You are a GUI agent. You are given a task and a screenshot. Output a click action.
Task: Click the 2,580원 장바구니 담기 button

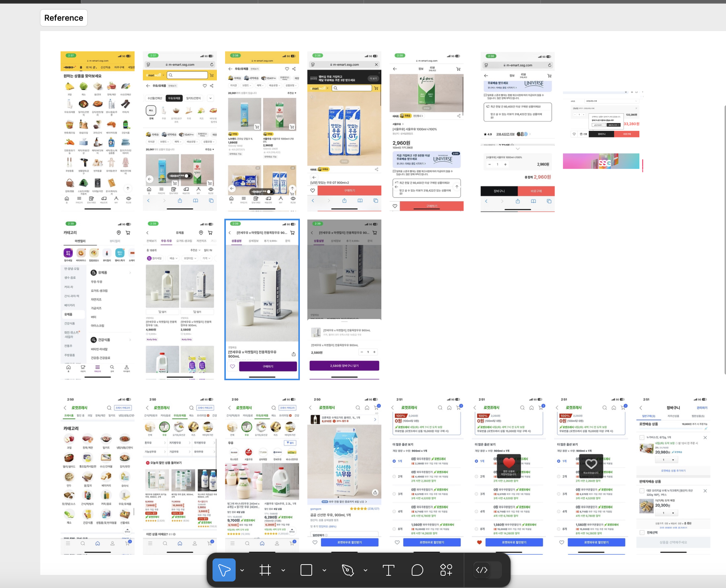click(x=344, y=366)
